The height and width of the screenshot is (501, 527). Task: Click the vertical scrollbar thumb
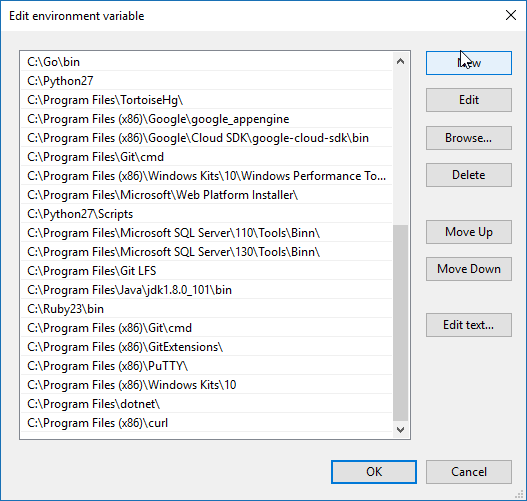click(400, 323)
